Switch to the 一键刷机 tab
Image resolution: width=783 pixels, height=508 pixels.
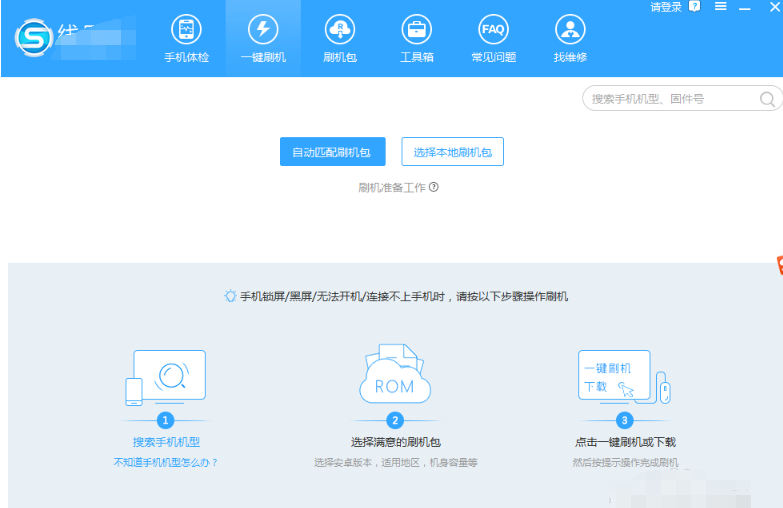(263, 39)
